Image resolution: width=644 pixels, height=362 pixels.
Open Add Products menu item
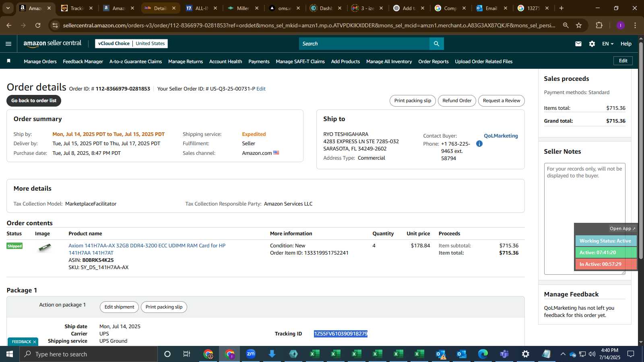(x=345, y=62)
